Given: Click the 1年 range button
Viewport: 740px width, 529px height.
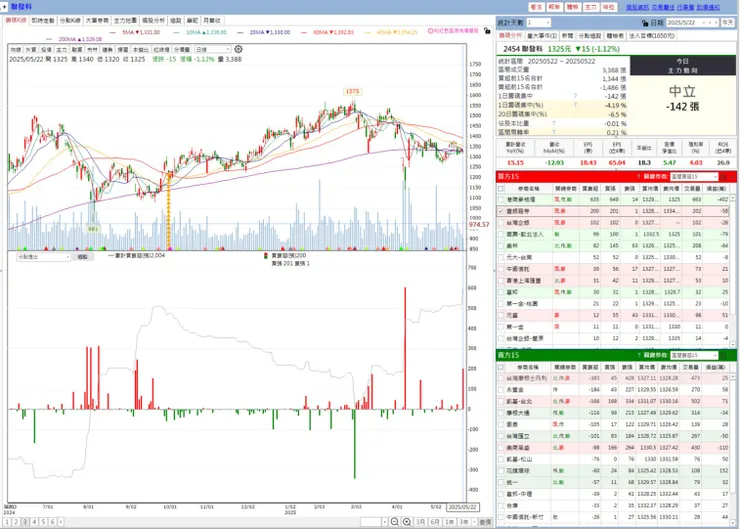Looking at the screenshot, I should (x=449, y=521).
